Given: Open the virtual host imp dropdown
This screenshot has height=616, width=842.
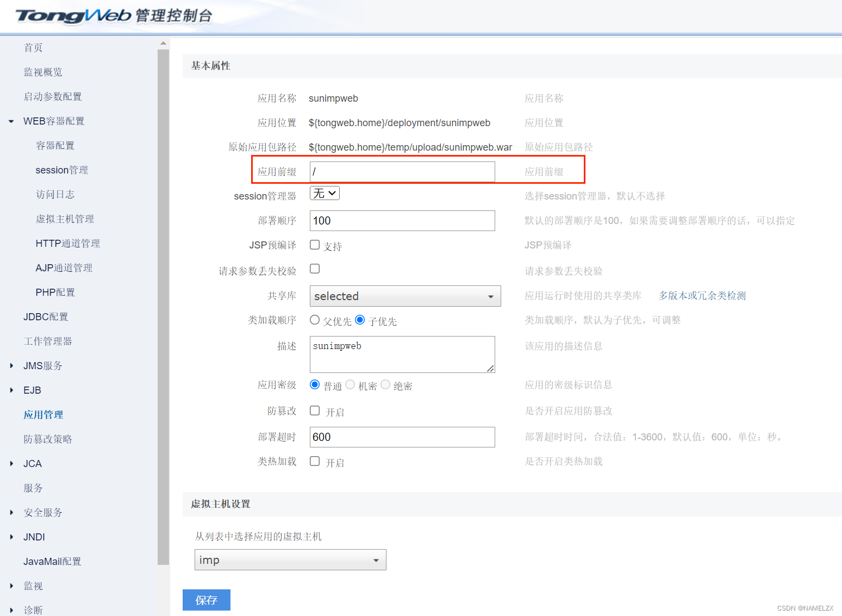Looking at the screenshot, I should (290, 560).
